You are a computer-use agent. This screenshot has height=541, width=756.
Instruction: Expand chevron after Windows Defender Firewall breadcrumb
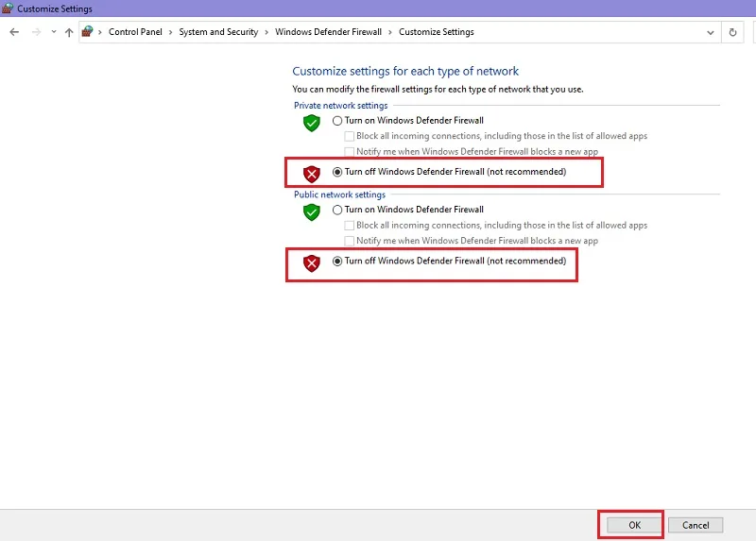point(390,32)
